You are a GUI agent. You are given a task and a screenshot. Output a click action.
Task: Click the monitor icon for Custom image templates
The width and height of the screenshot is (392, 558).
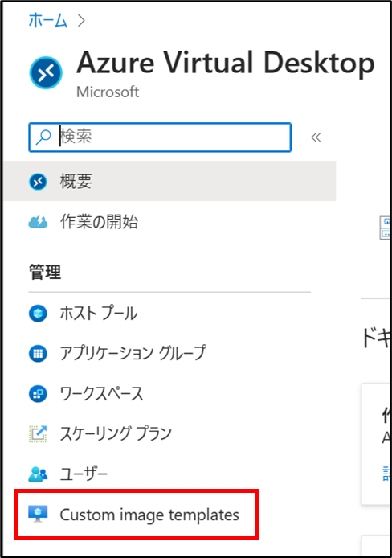38,514
